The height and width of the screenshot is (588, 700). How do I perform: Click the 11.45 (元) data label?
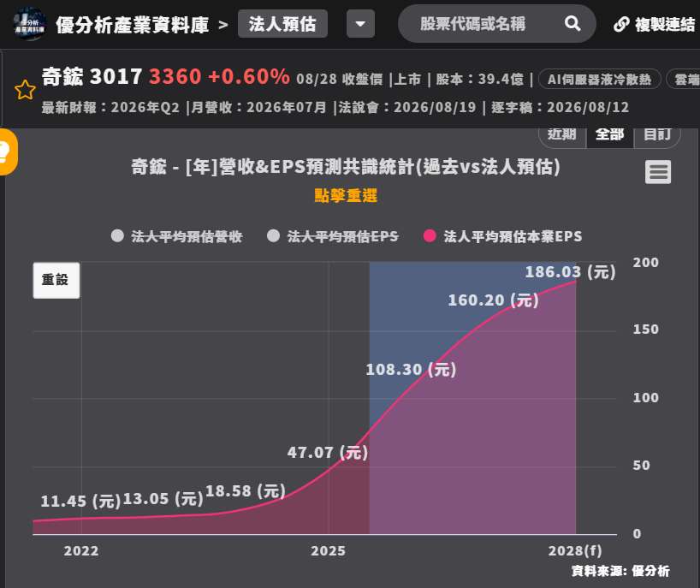click(x=80, y=501)
